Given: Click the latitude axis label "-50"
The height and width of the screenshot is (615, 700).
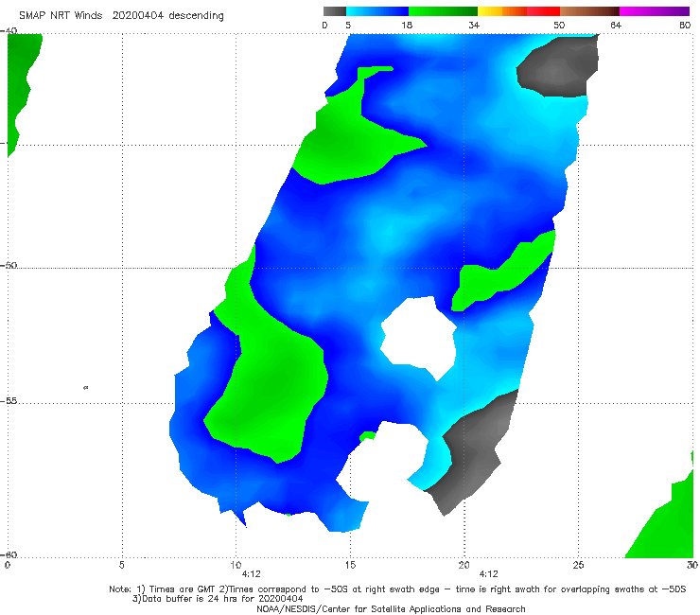Looking at the screenshot, I should coord(9,265).
